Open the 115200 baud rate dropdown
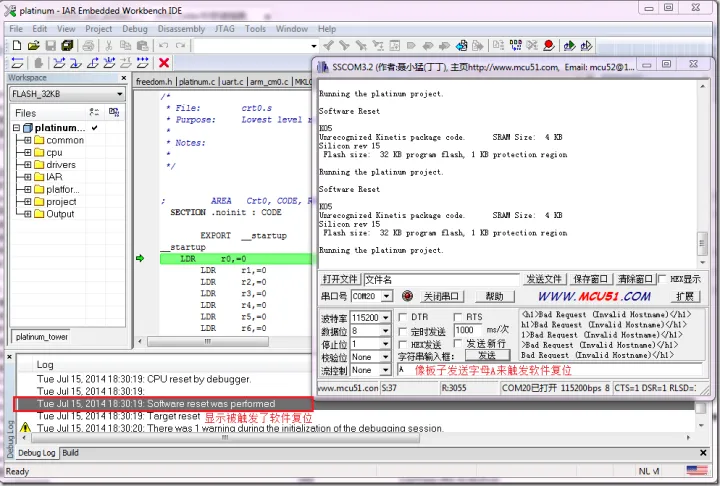 click(x=385, y=317)
